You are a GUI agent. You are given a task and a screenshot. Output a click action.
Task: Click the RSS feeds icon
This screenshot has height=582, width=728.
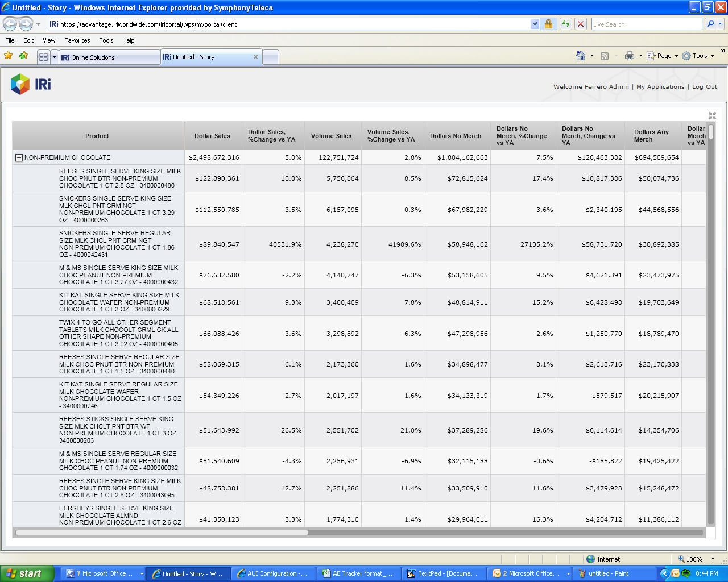tap(605, 56)
